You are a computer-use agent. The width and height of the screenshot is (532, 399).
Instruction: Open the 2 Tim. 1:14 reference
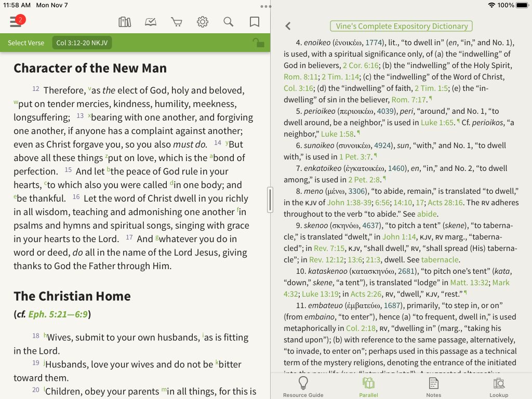click(341, 77)
